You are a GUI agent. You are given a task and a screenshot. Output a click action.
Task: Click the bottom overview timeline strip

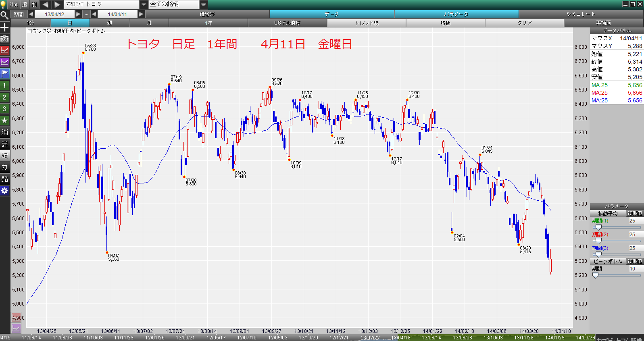tap(298, 338)
